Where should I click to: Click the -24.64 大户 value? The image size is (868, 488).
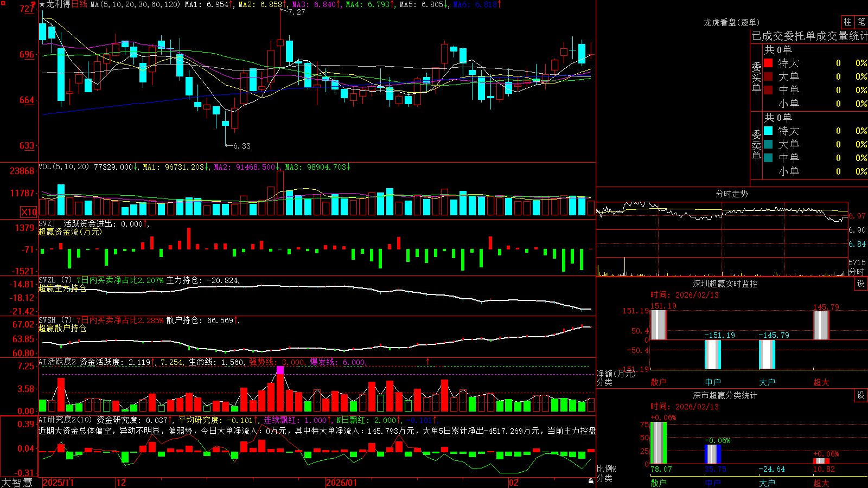tap(771, 469)
